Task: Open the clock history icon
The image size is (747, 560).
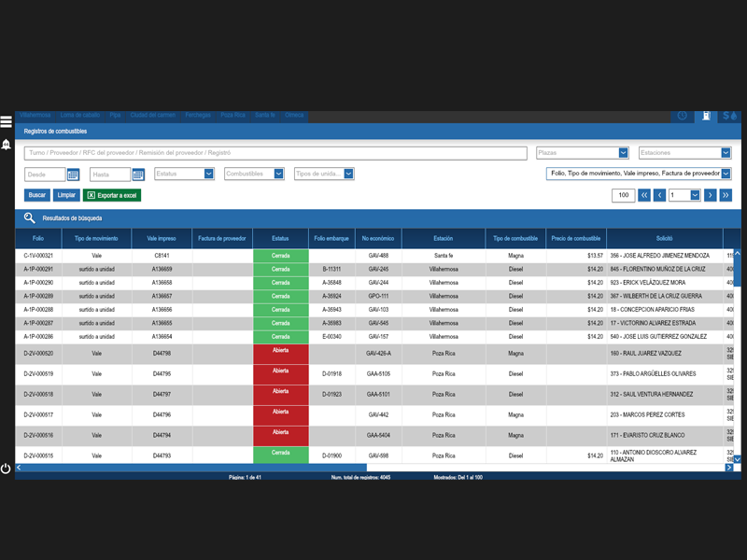Action: click(683, 116)
